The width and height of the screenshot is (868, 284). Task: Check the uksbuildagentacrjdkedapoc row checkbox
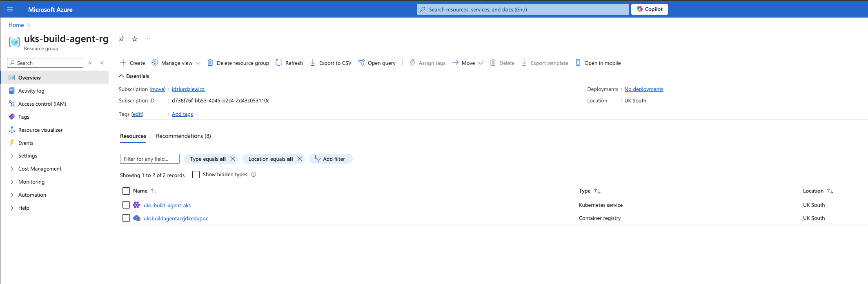[126, 218]
